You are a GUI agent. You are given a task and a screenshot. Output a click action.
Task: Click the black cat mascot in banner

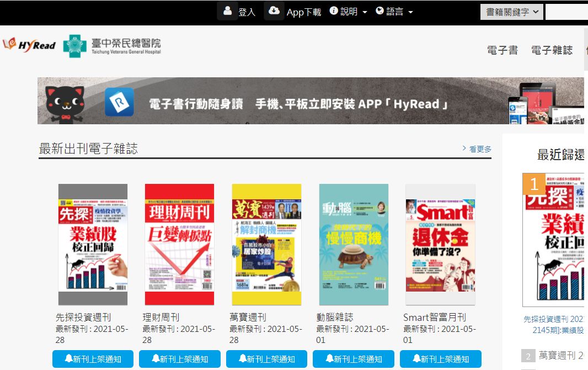tap(65, 105)
